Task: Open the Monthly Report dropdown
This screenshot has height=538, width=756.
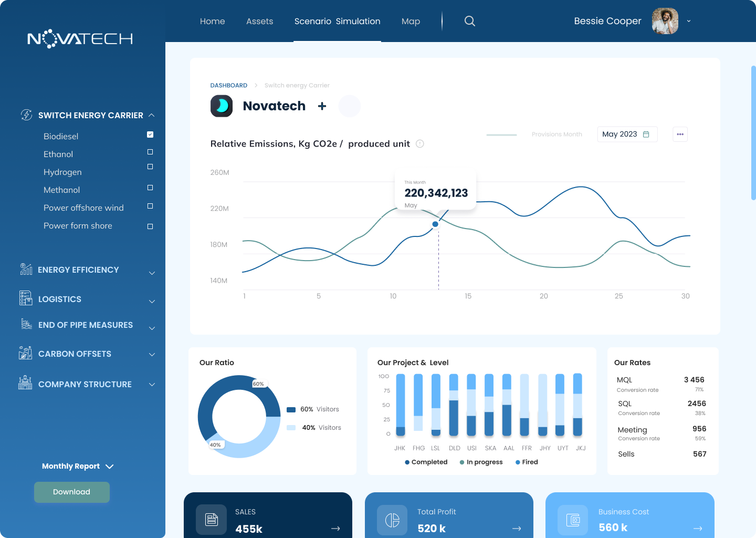Action: tap(78, 466)
